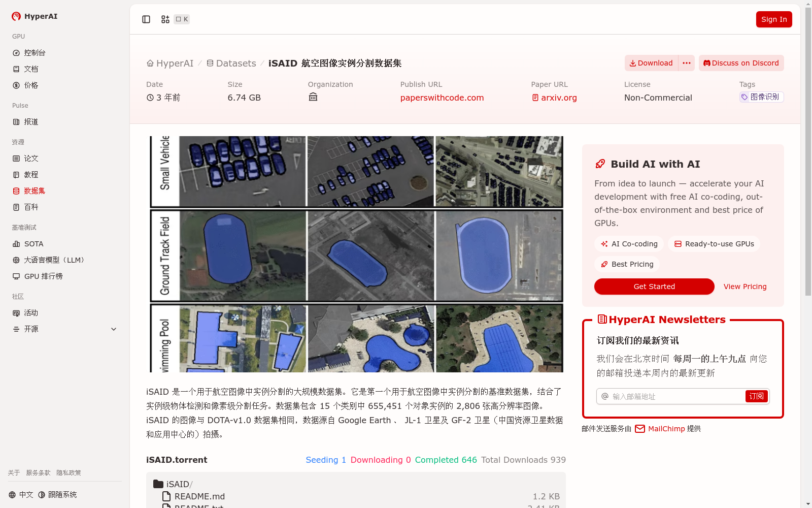
Task: Open the MailChimp link
Action: pyautogui.click(x=666, y=429)
